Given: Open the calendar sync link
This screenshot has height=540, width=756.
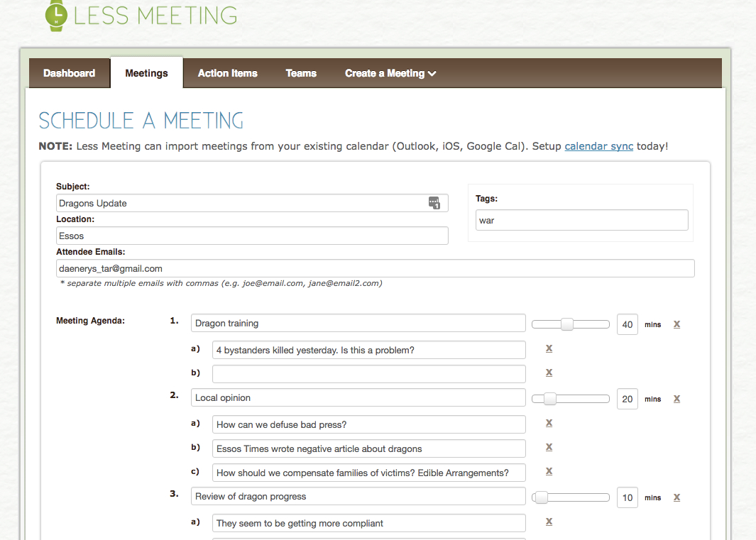Looking at the screenshot, I should [x=598, y=146].
